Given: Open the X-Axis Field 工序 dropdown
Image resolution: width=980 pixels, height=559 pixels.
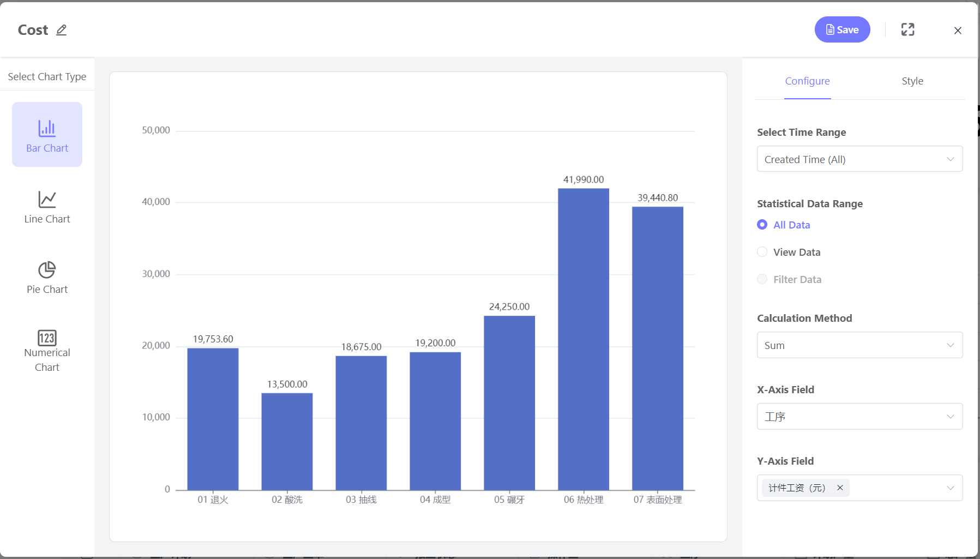Looking at the screenshot, I should coord(859,417).
